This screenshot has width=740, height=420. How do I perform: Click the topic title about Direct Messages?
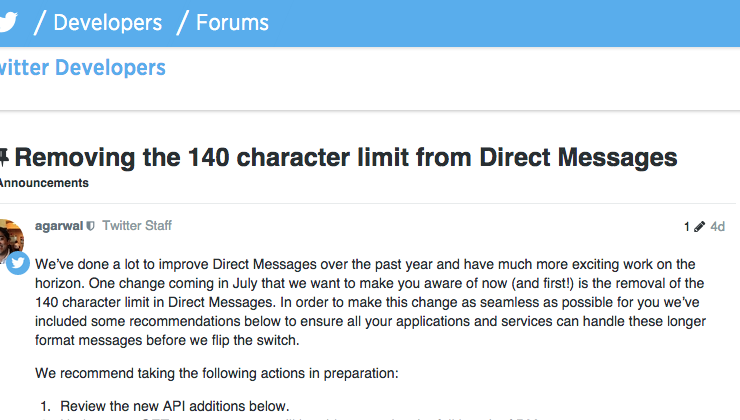pyautogui.click(x=346, y=157)
